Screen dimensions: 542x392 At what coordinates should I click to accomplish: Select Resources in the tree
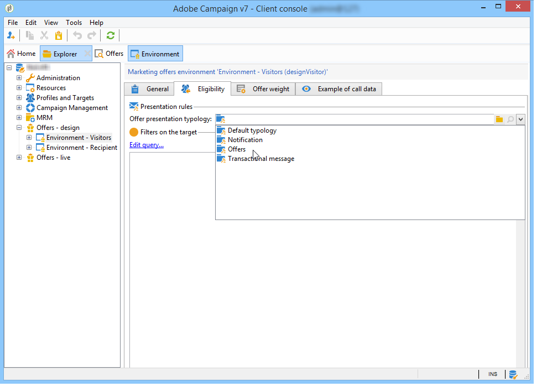pos(51,88)
